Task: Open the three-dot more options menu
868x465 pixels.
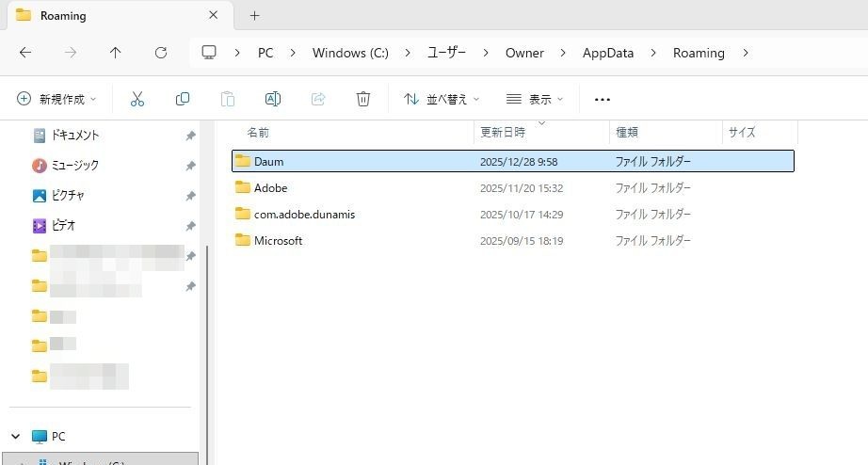Action: pos(603,99)
